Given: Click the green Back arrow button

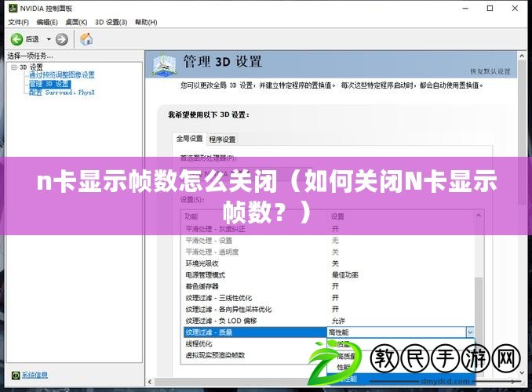Looking at the screenshot, I should [16, 39].
